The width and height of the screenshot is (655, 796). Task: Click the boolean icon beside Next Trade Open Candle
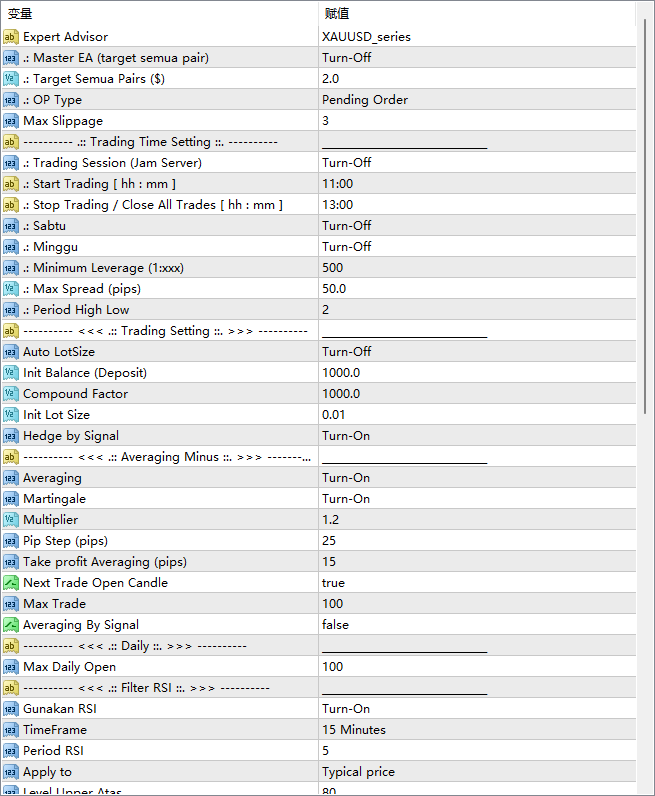point(11,583)
